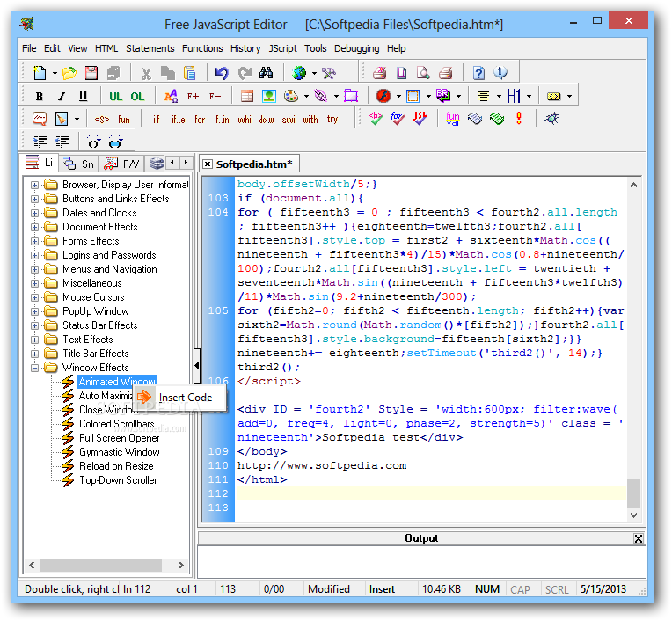Open dropdown arrow next to New file
The width and height of the screenshot is (672, 621).
[55, 73]
